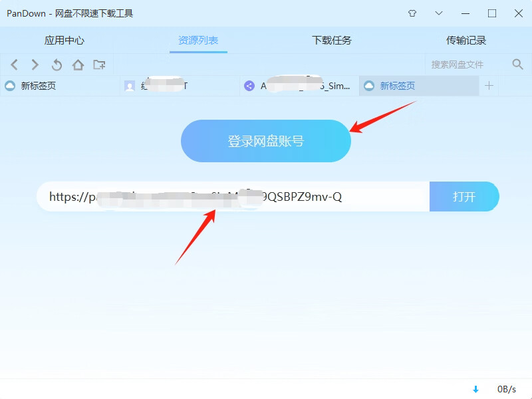Focus the 搜索网盘文件 search box

coord(467,65)
